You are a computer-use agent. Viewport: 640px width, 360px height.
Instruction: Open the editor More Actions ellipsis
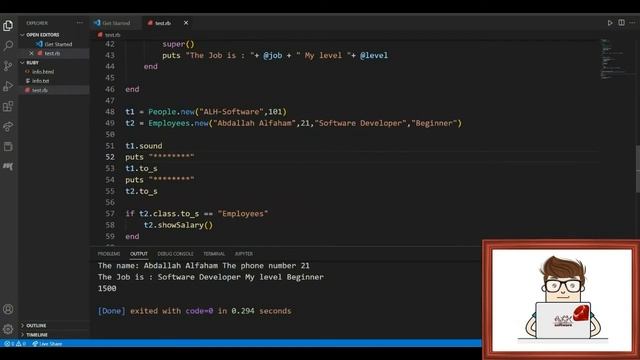[632, 23]
